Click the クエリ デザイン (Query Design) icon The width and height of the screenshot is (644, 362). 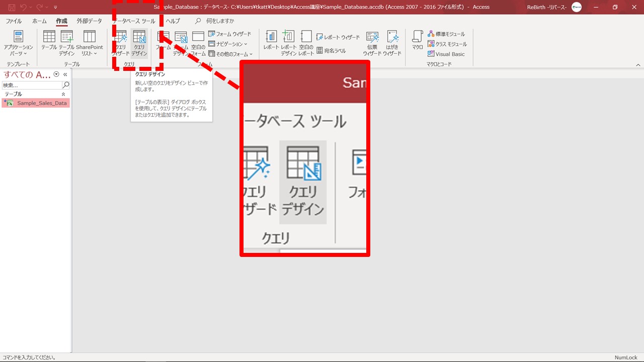(x=139, y=42)
